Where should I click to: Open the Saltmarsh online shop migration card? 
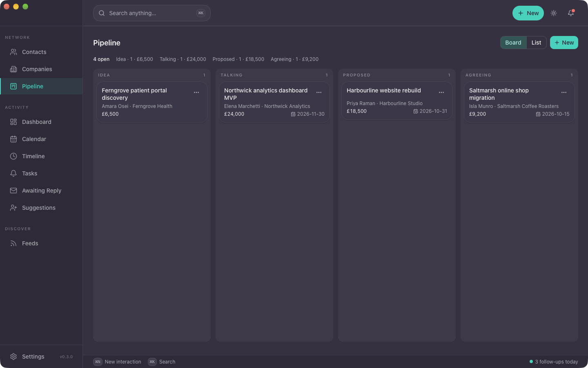[x=519, y=102]
